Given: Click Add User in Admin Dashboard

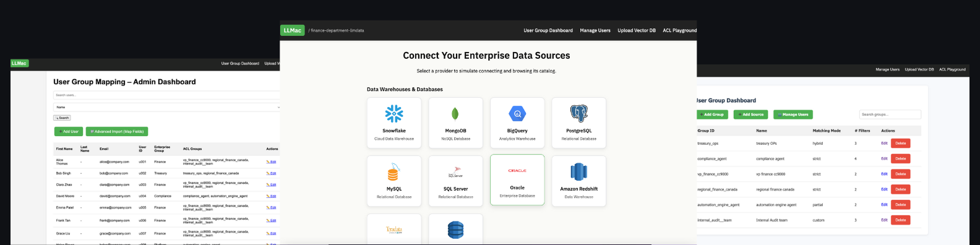Looking at the screenshot, I should coord(69,131).
